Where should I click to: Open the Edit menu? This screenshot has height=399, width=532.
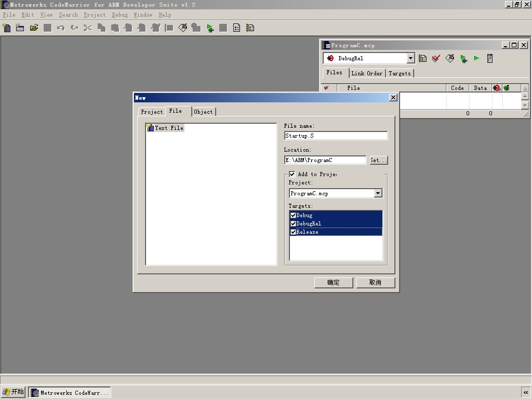28,15
